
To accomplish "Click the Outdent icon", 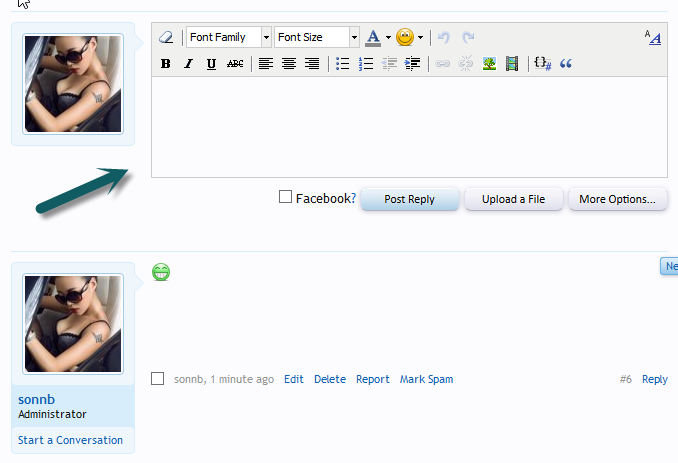I will [389, 64].
